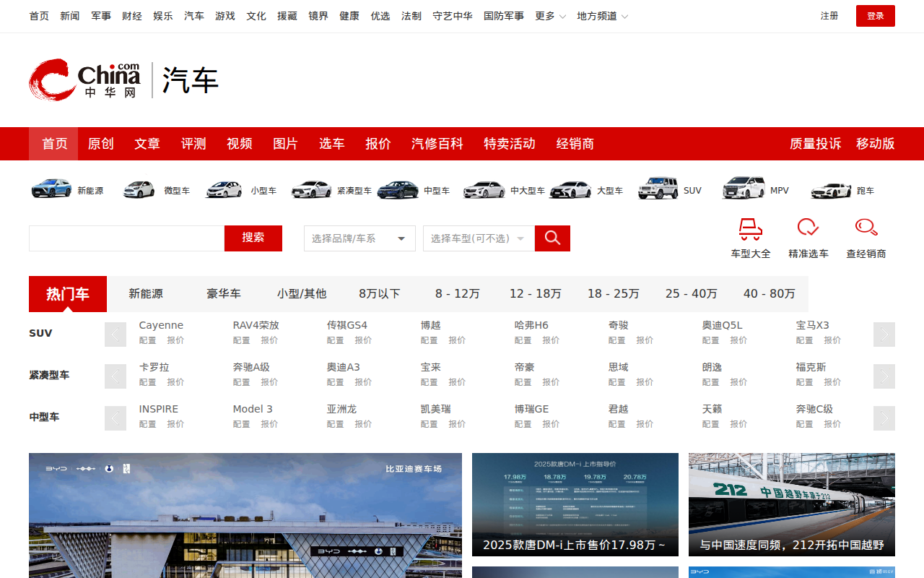Open the Cayenne model link
This screenshot has height=578, width=924.
pyautogui.click(x=161, y=325)
